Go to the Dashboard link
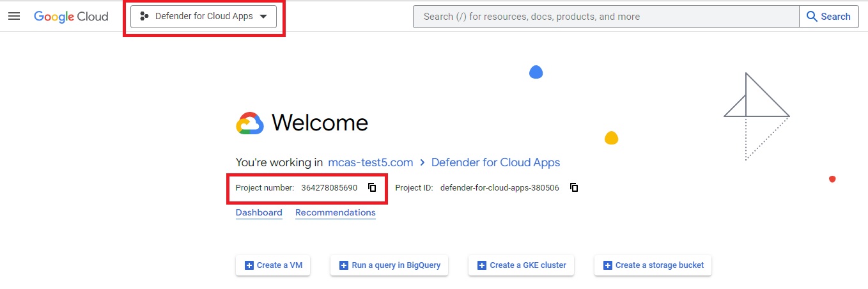This screenshot has width=868, height=289. (259, 213)
